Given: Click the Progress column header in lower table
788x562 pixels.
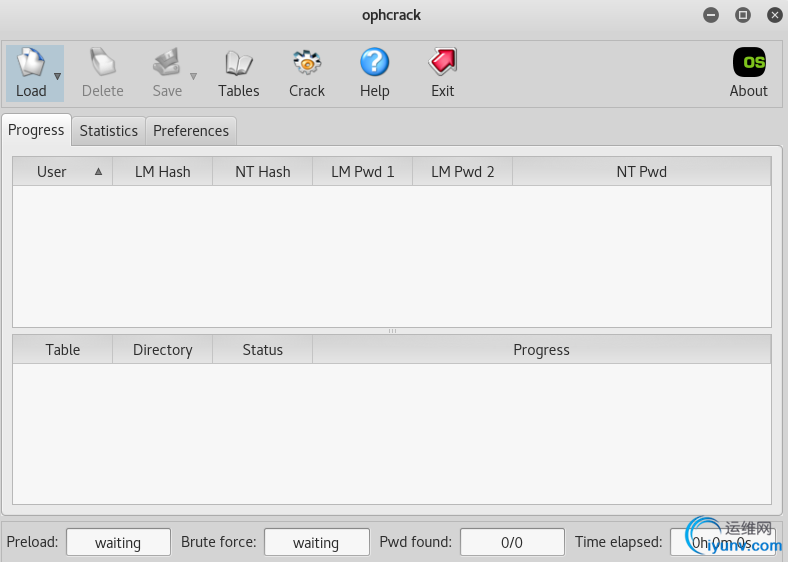Looking at the screenshot, I should point(542,349).
